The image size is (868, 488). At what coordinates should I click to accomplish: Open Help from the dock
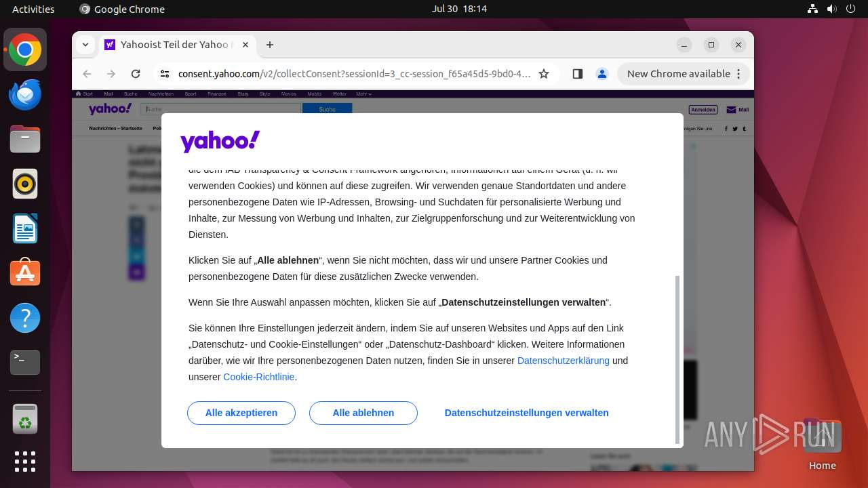(x=25, y=318)
